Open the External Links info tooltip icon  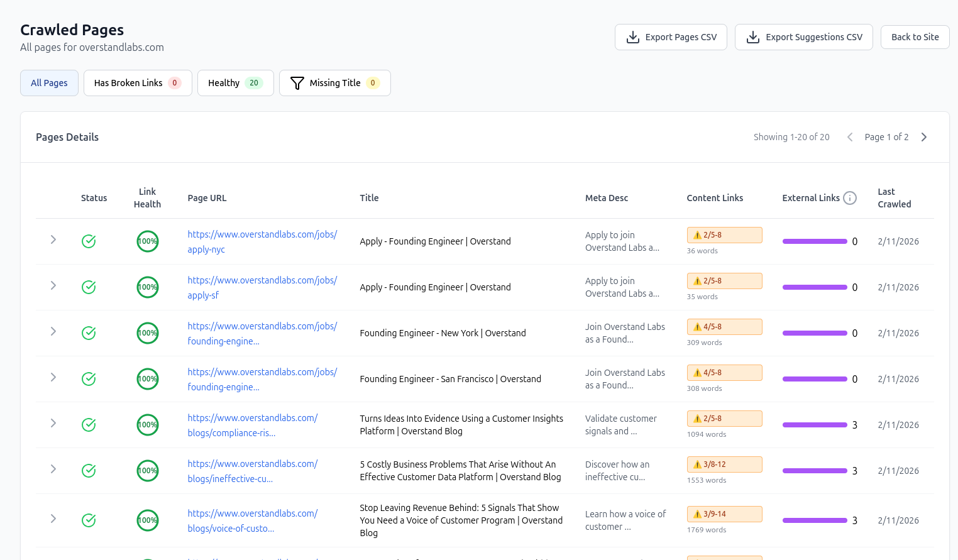point(851,197)
